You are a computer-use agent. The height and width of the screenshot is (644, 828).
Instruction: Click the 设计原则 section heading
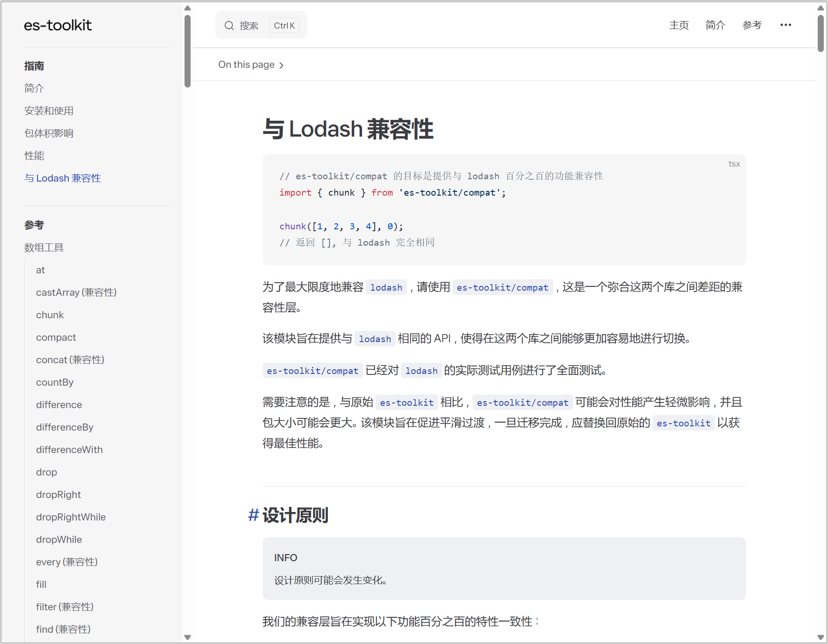pyautogui.click(x=295, y=515)
